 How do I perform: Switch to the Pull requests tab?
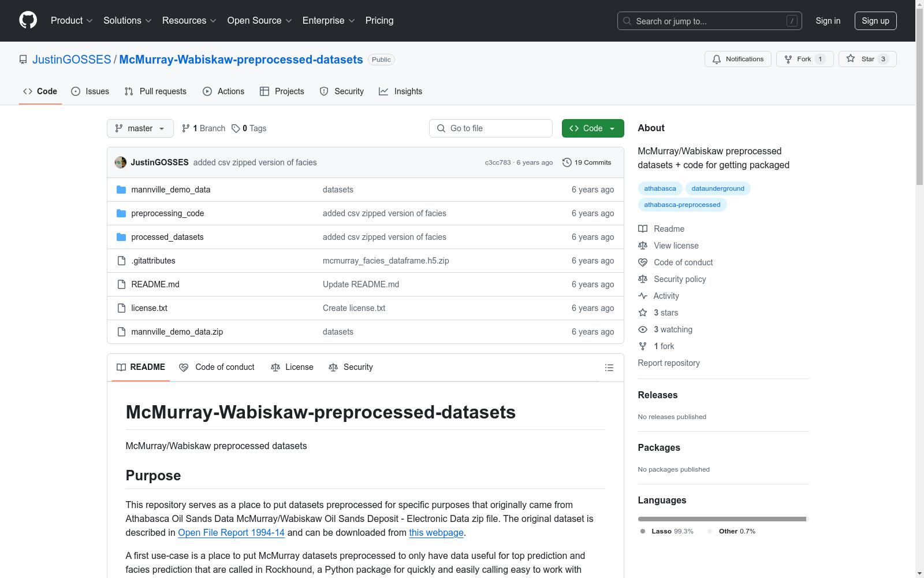coord(155,91)
